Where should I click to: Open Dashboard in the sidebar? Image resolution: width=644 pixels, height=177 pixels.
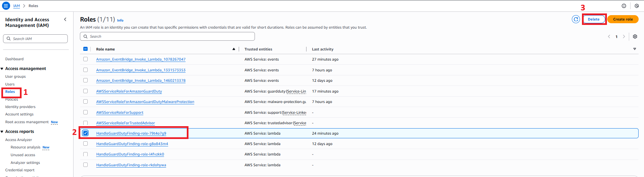click(14, 59)
